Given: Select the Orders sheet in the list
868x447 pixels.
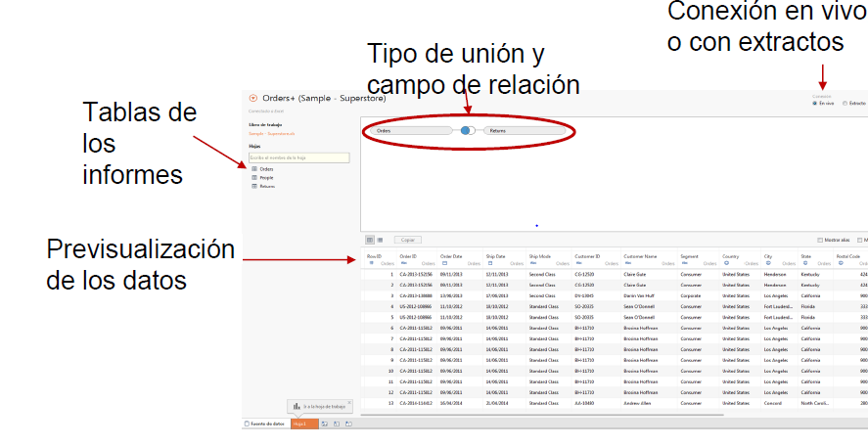Looking at the screenshot, I should click(x=266, y=169).
